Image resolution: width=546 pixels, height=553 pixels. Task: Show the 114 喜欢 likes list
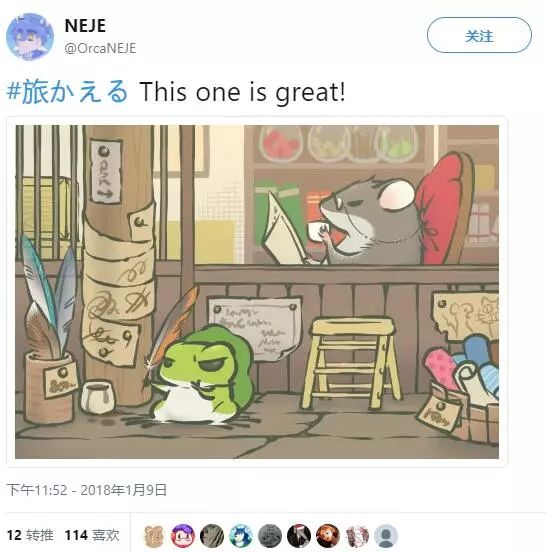[92, 535]
